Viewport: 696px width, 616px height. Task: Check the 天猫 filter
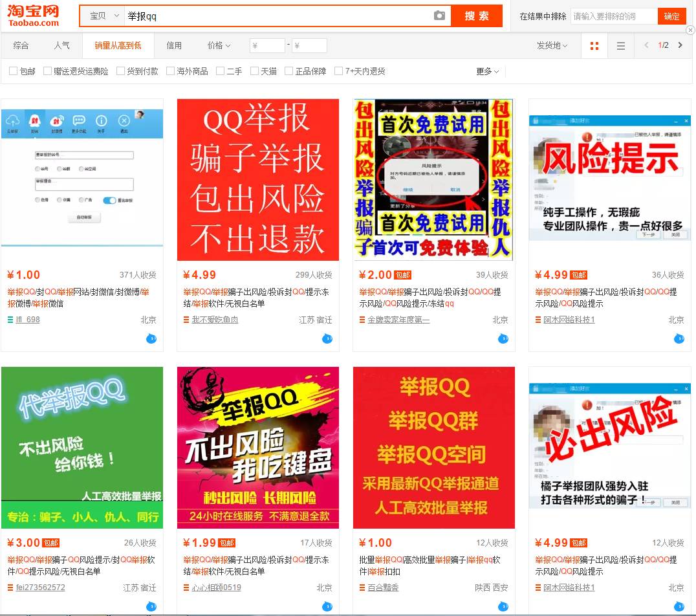point(254,71)
